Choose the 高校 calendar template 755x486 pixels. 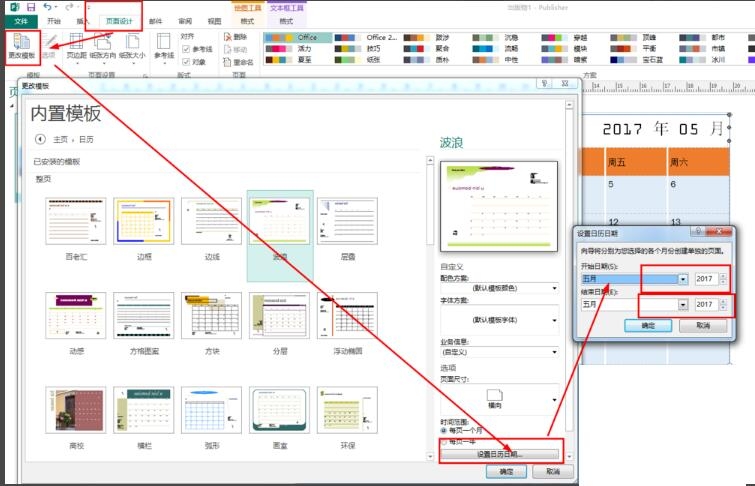tap(76, 417)
